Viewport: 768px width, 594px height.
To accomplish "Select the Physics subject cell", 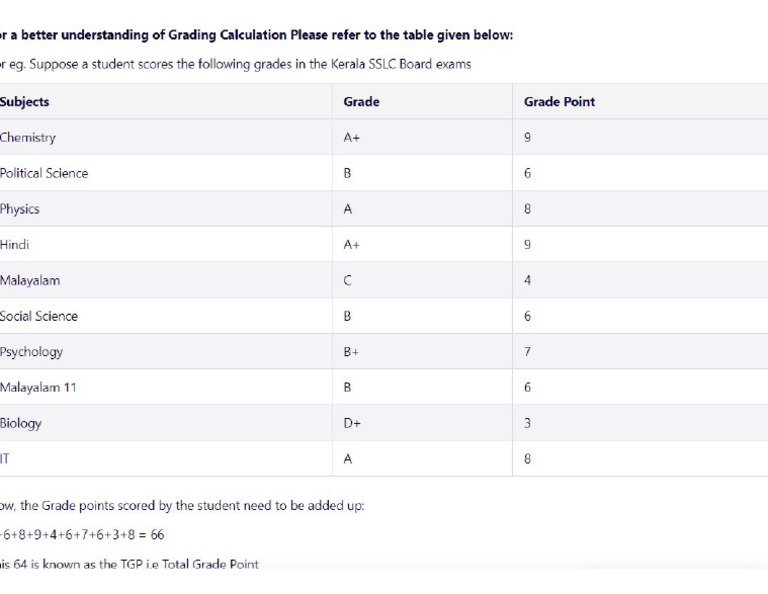I will (20, 209).
